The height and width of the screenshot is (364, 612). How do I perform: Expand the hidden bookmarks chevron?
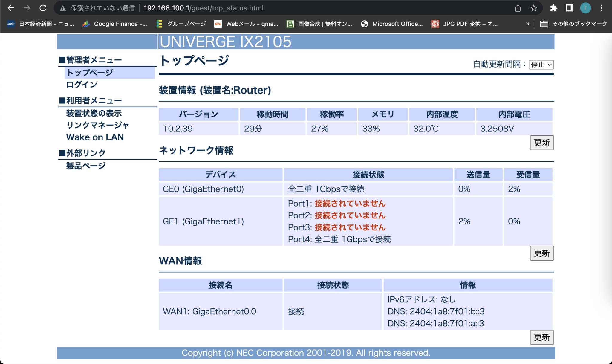528,24
